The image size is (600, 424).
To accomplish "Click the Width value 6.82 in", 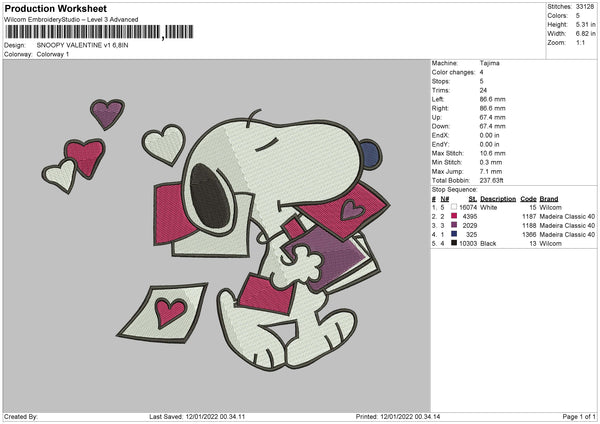I will click(585, 34).
